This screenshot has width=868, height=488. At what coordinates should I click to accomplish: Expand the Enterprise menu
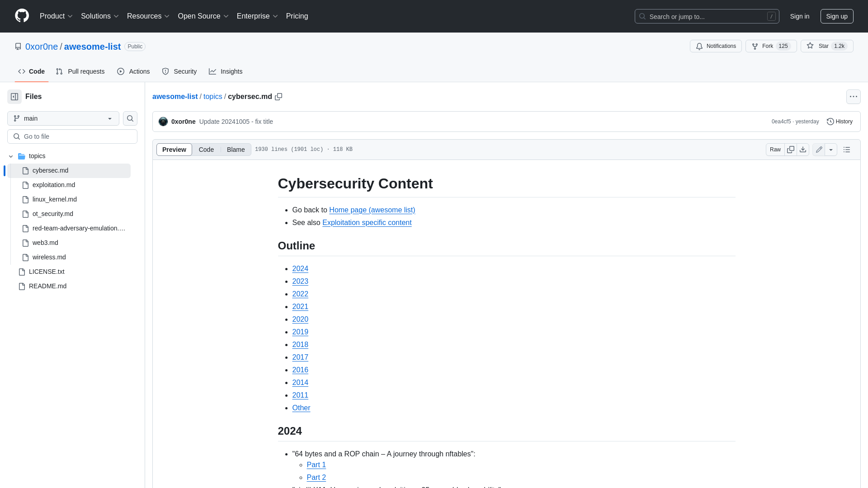pyautogui.click(x=257, y=16)
